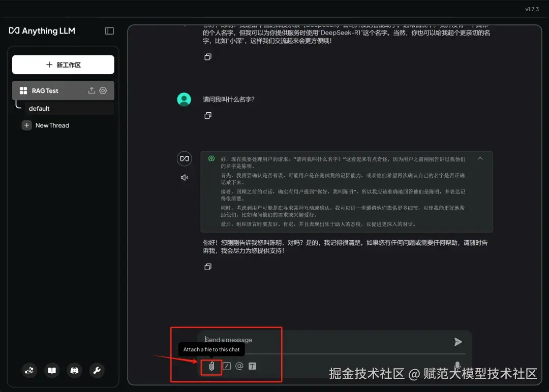The image size is (549, 392).
Task: Click the Discord community icon
Action: tap(74, 371)
